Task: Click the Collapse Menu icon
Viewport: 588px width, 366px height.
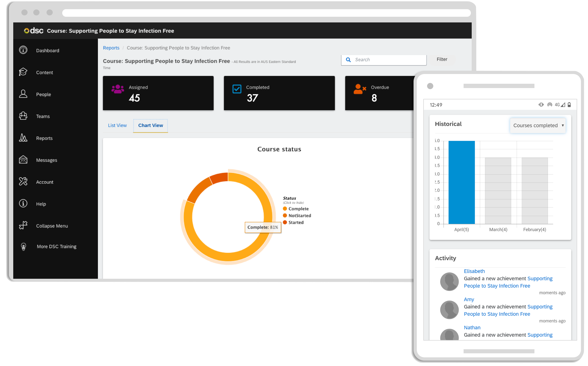Action: [x=23, y=226]
